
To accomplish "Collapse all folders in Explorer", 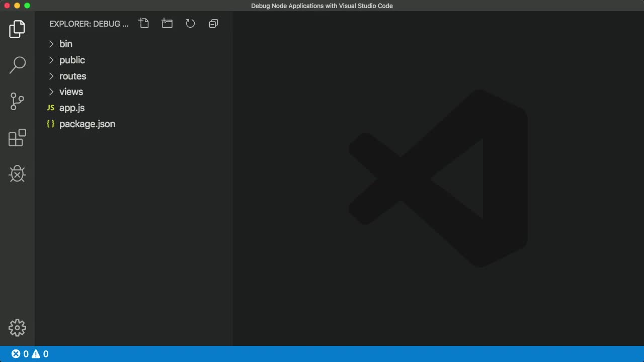I will coord(213,23).
